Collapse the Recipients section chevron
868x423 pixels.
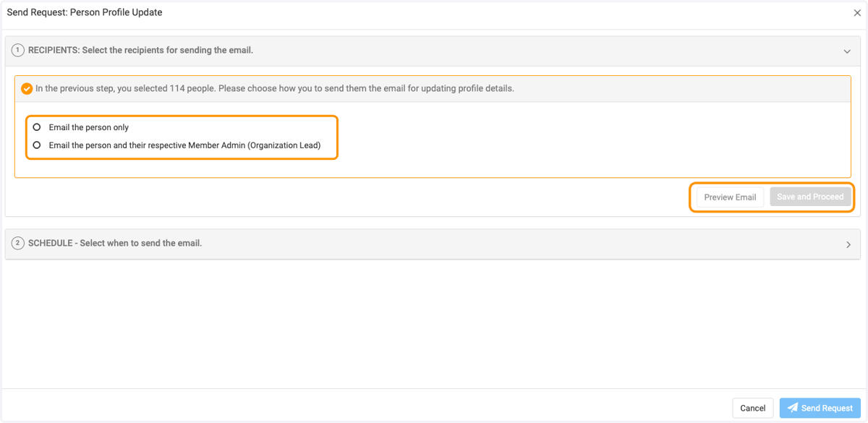(847, 51)
